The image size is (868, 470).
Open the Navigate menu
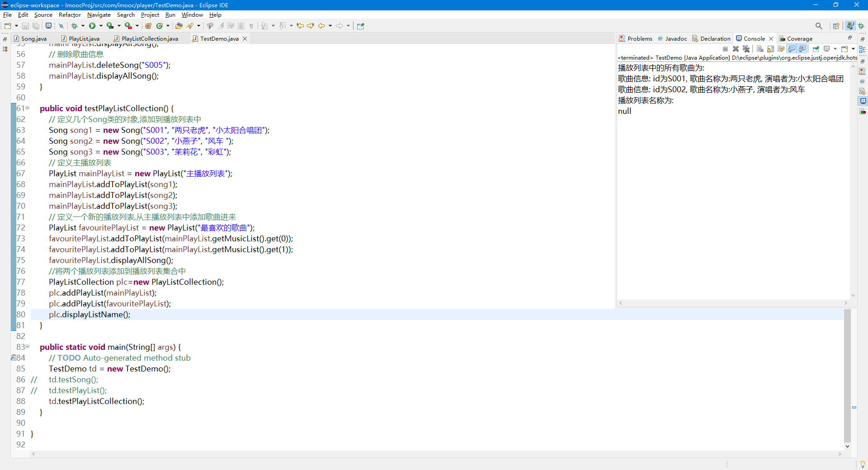pyautogui.click(x=99, y=15)
